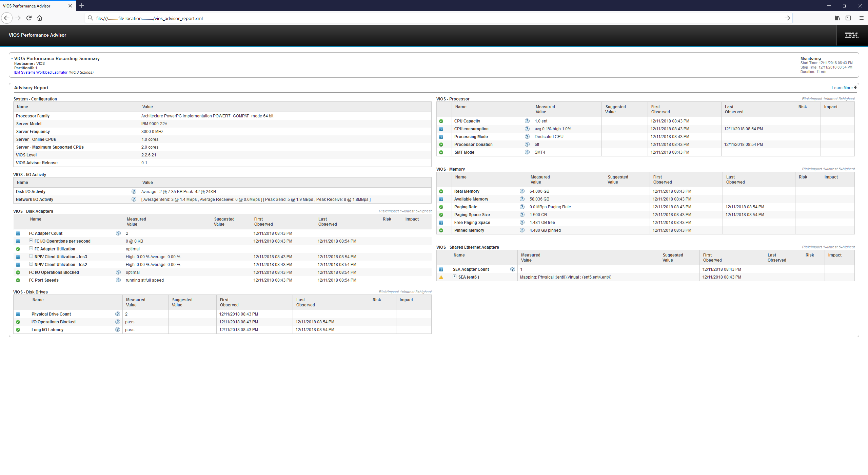868x475 pixels.
Task: Open help icon for Processor Donation
Action: 527,144
